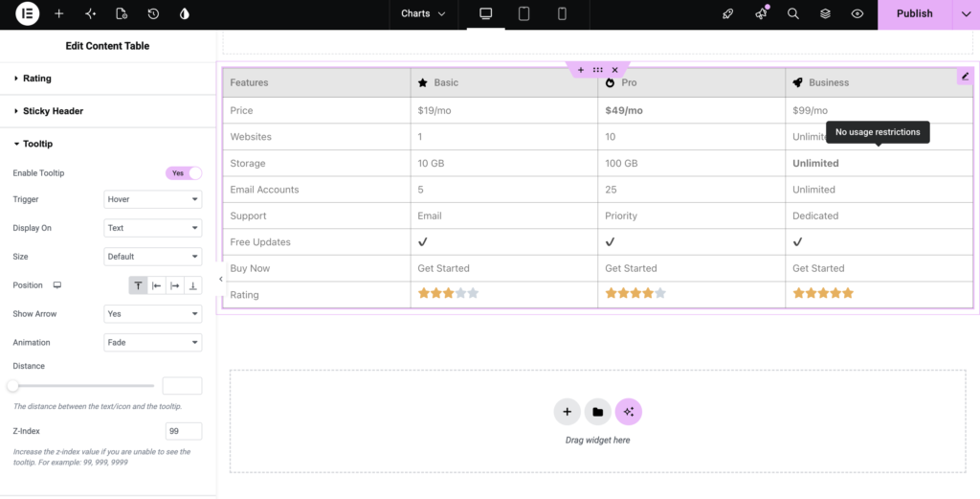Open the theme style droplet icon
Viewport: 980px width, 499px height.
pos(185,13)
